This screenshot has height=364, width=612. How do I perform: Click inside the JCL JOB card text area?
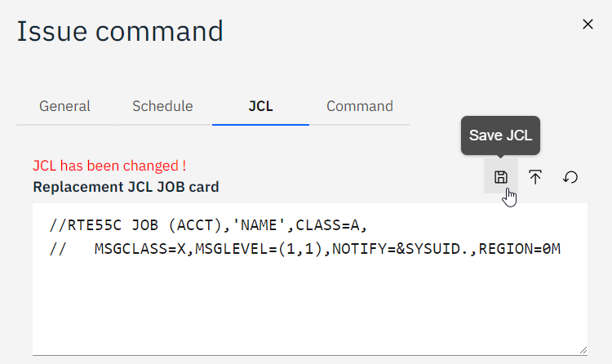(x=309, y=302)
